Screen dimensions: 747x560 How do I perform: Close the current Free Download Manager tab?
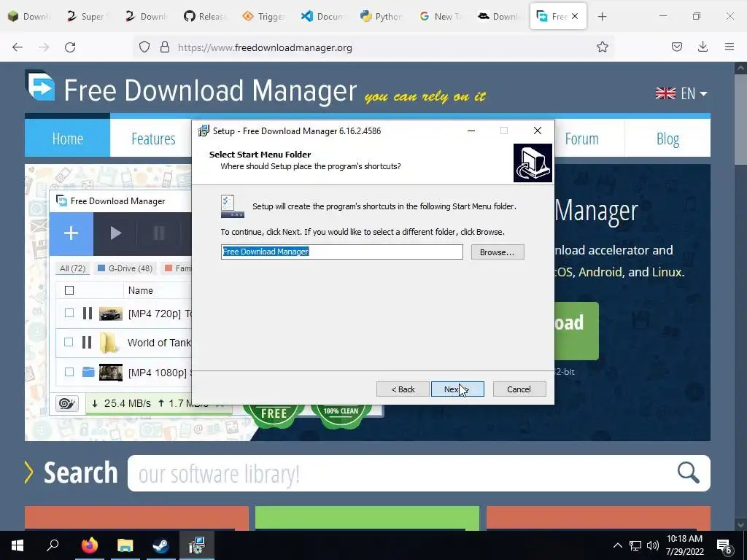point(575,16)
